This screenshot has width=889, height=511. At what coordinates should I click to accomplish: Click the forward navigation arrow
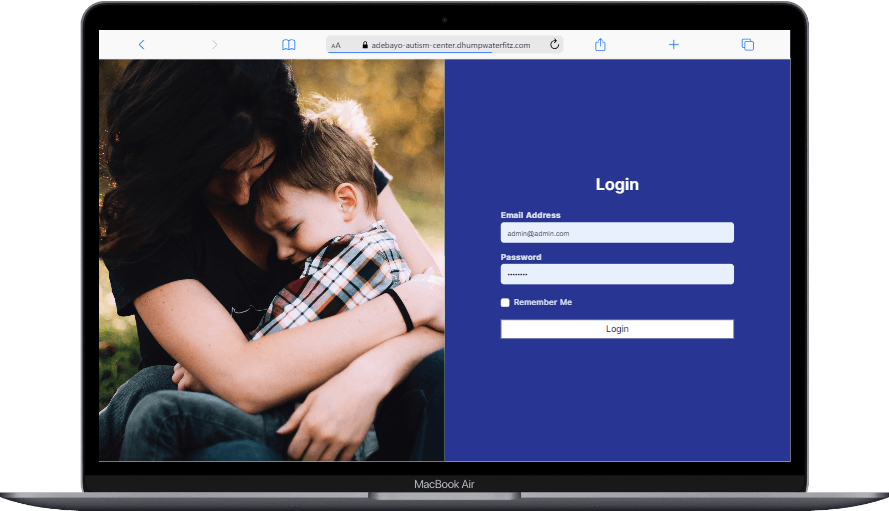pyautogui.click(x=214, y=45)
